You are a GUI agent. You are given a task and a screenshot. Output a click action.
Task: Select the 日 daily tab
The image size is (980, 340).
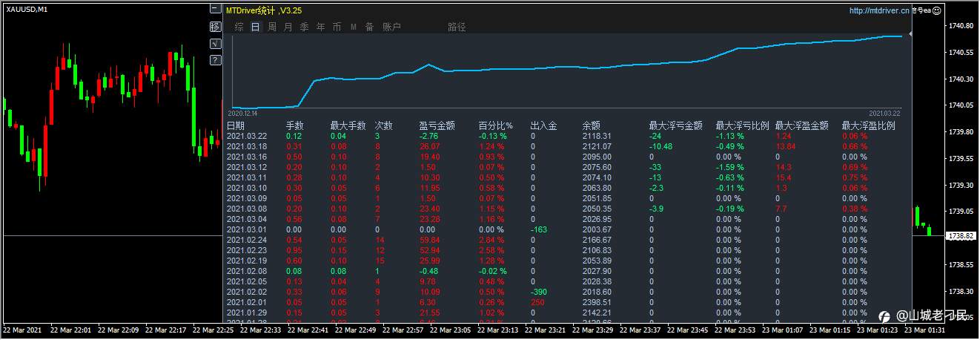pyautogui.click(x=255, y=27)
